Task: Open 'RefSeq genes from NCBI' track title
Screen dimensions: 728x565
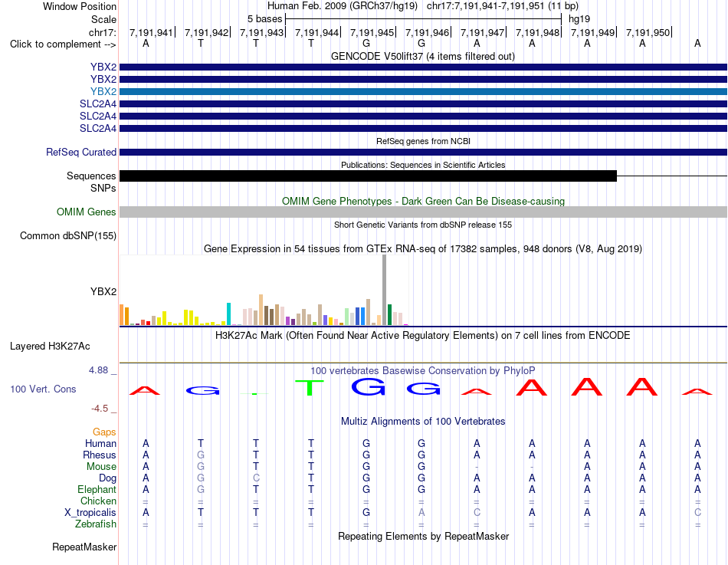Action: click(423, 141)
